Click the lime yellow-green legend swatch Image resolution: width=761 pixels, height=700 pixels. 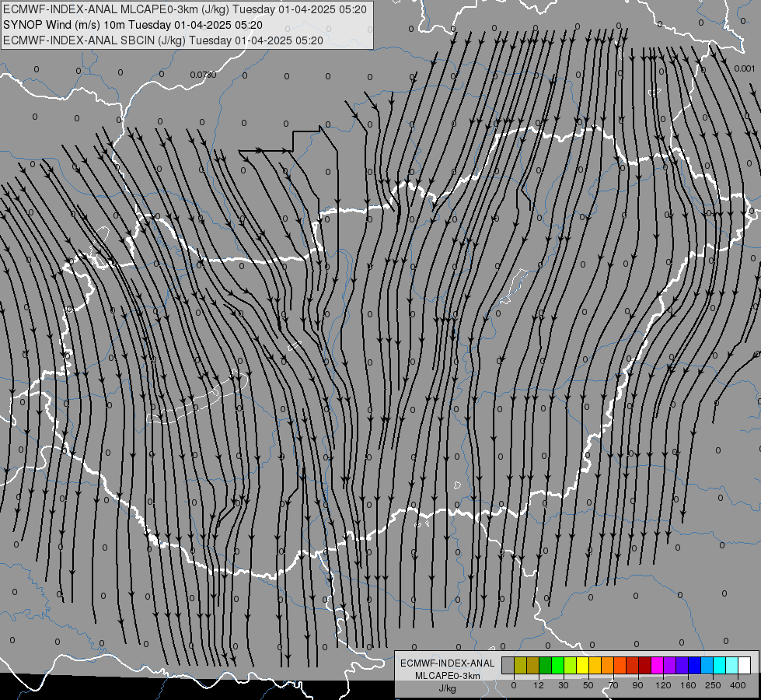coord(570,665)
